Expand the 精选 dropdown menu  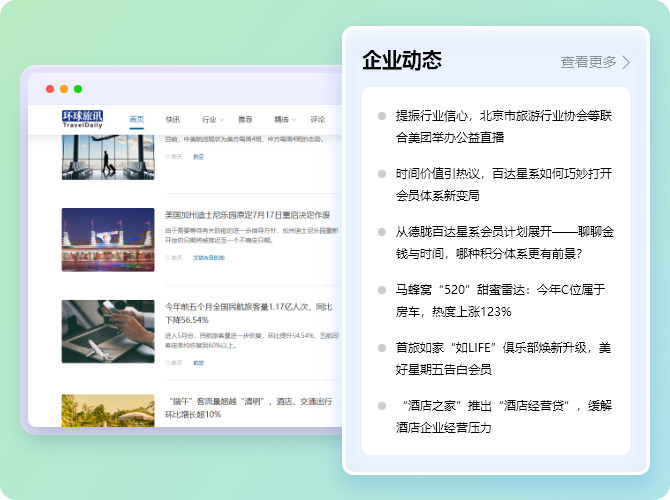coord(285,120)
